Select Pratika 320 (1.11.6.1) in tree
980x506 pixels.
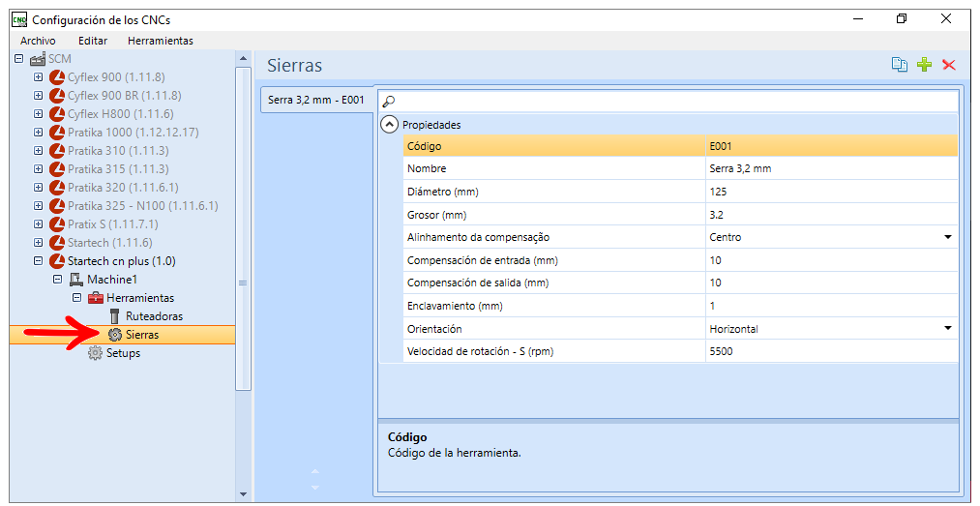click(x=123, y=188)
